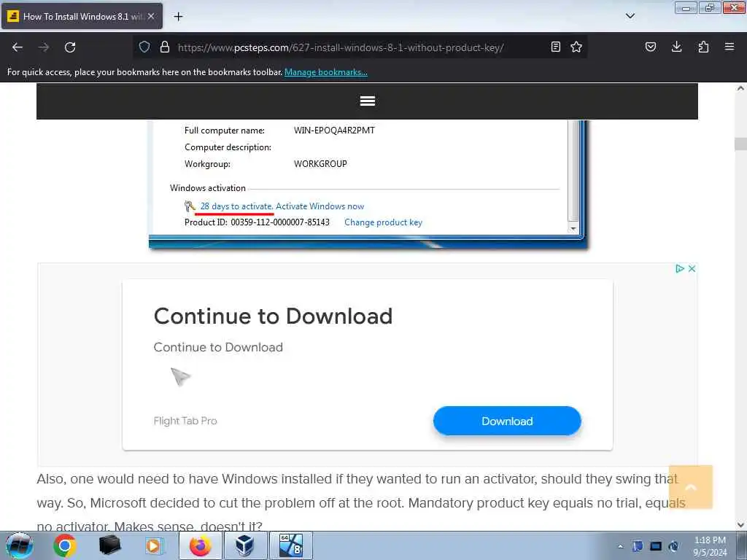This screenshot has width=747, height=560.
Task: Open the Windows 8 VM taskbar icon
Action: tap(291, 545)
